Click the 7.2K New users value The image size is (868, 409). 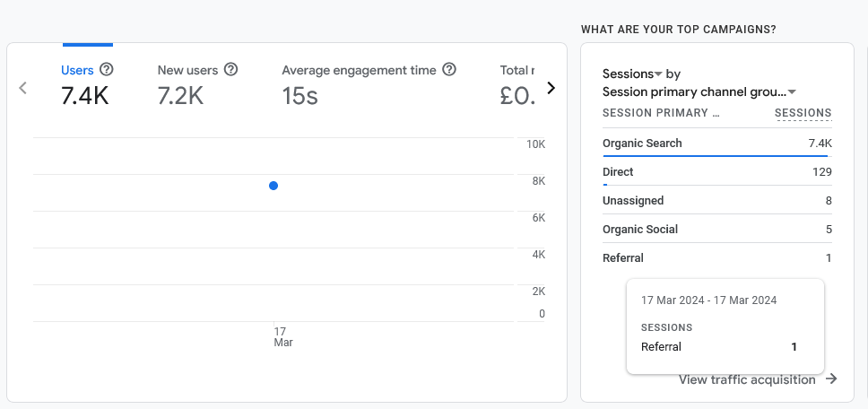[x=180, y=96]
